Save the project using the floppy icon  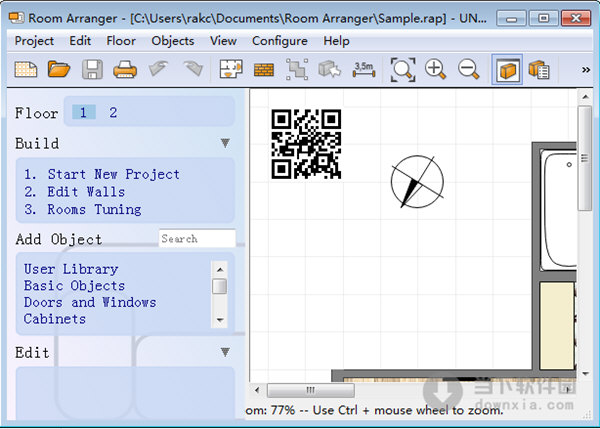(x=92, y=69)
